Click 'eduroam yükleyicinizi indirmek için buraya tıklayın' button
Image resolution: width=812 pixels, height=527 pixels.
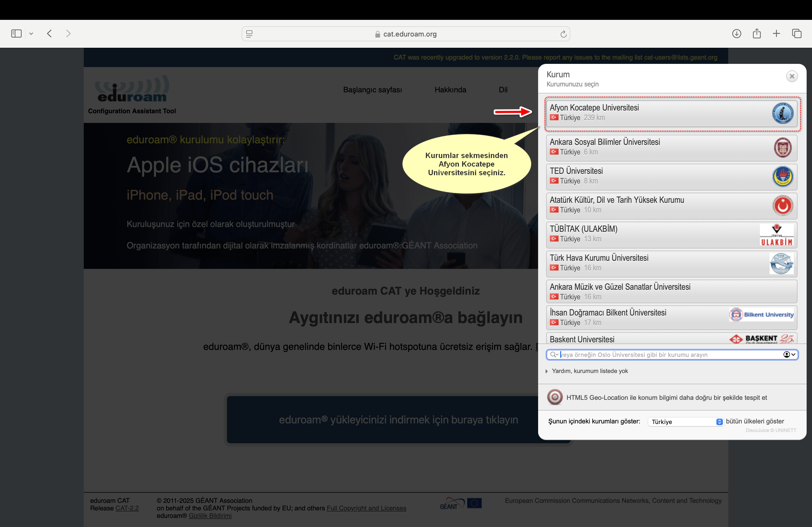pyautogui.click(x=398, y=420)
